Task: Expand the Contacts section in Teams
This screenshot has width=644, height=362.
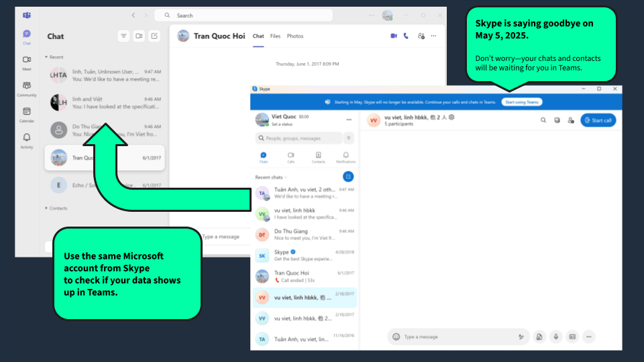Action: 56,208
